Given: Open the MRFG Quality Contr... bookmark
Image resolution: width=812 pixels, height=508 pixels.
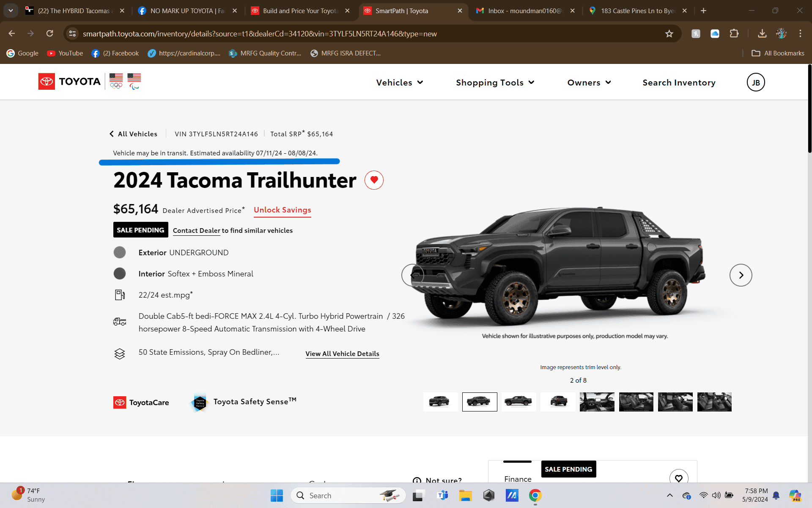Looking at the screenshot, I should [x=265, y=53].
